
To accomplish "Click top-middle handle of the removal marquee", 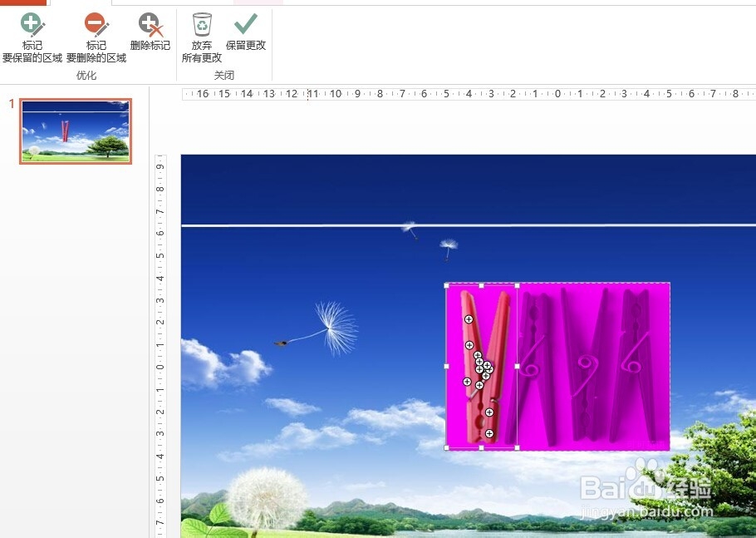I will coord(481,286).
